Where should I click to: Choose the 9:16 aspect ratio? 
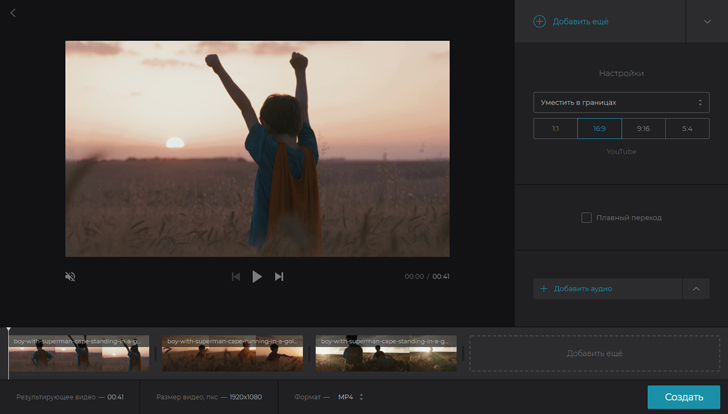(x=643, y=128)
